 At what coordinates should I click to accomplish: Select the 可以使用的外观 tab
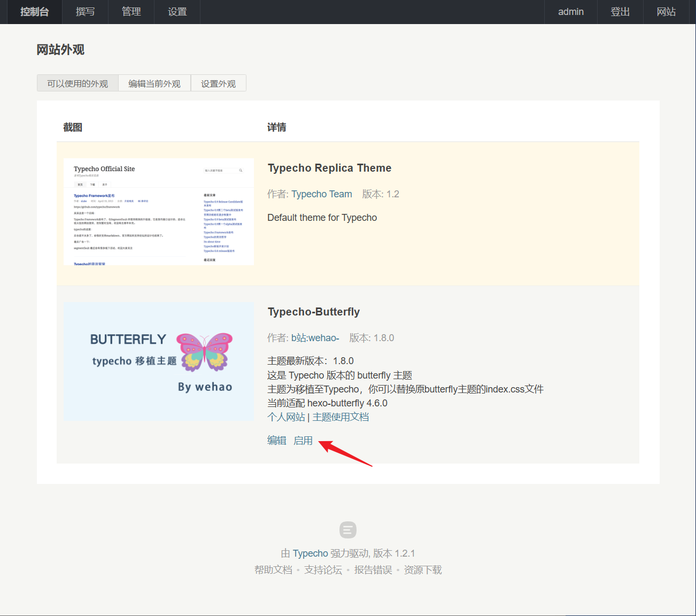[78, 83]
